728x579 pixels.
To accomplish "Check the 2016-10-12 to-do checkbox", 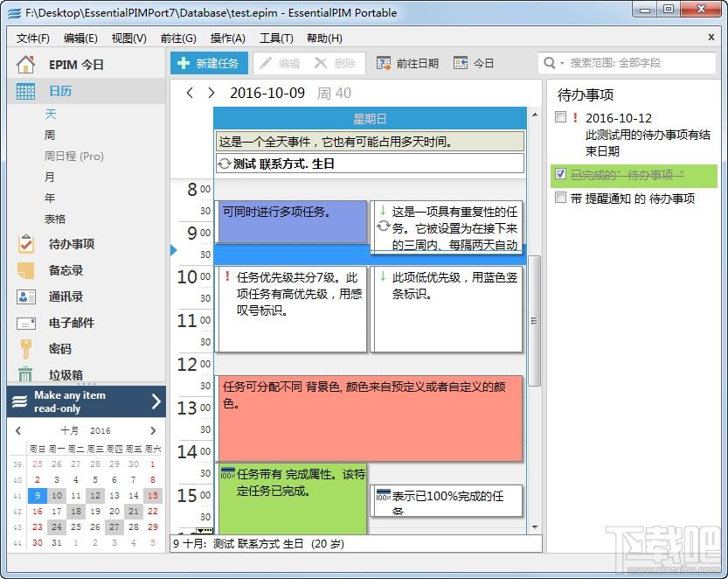I will (561, 117).
